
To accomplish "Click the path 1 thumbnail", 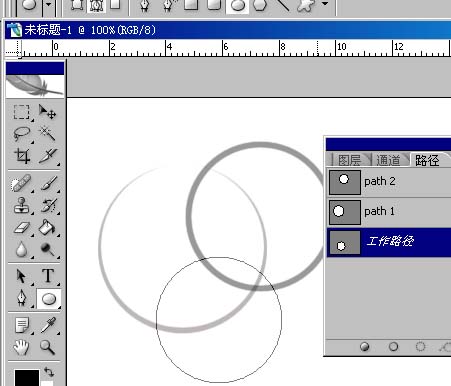I will point(345,212).
